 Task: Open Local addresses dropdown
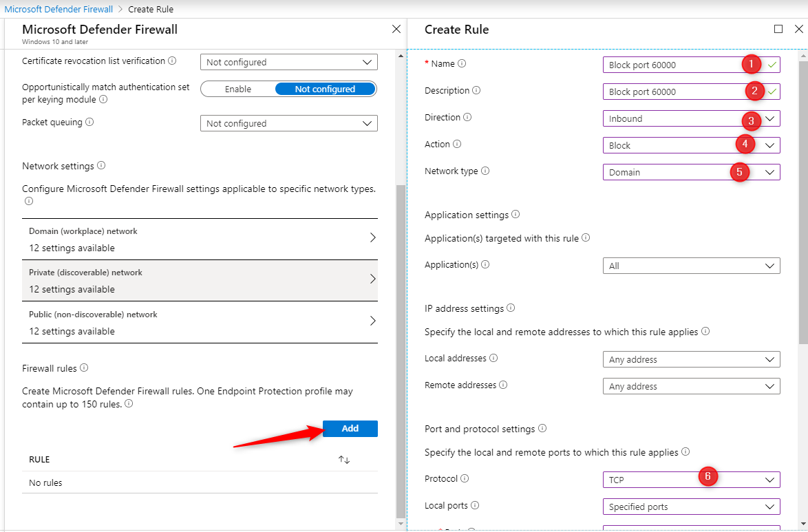pos(691,359)
